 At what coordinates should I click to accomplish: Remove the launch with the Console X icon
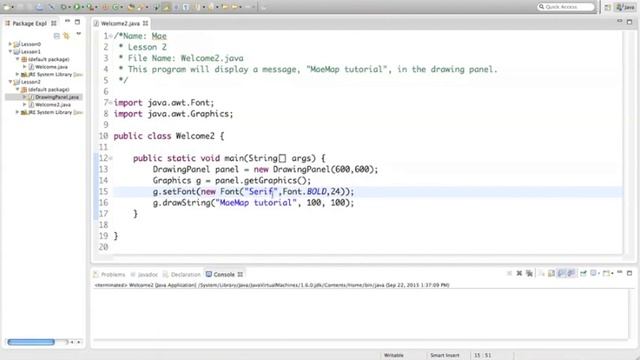coord(519,273)
